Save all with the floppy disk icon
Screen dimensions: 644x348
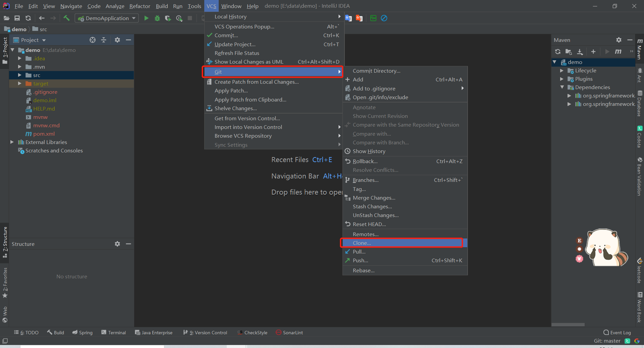17,18
